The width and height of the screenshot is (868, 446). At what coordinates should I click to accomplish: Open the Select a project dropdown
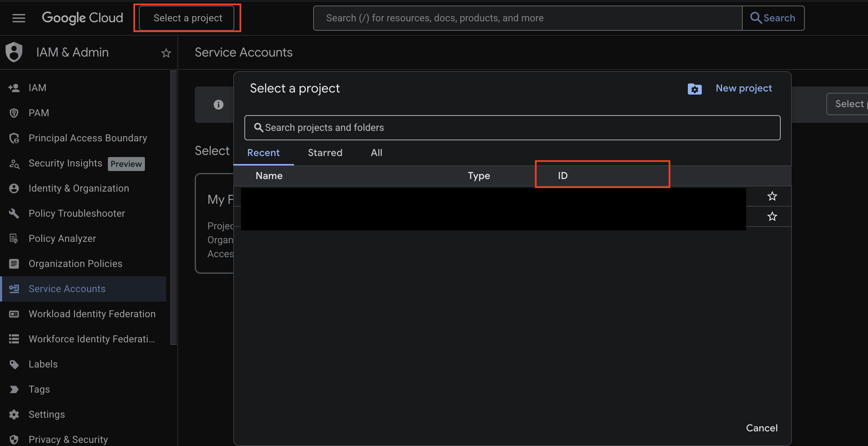click(187, 18)
